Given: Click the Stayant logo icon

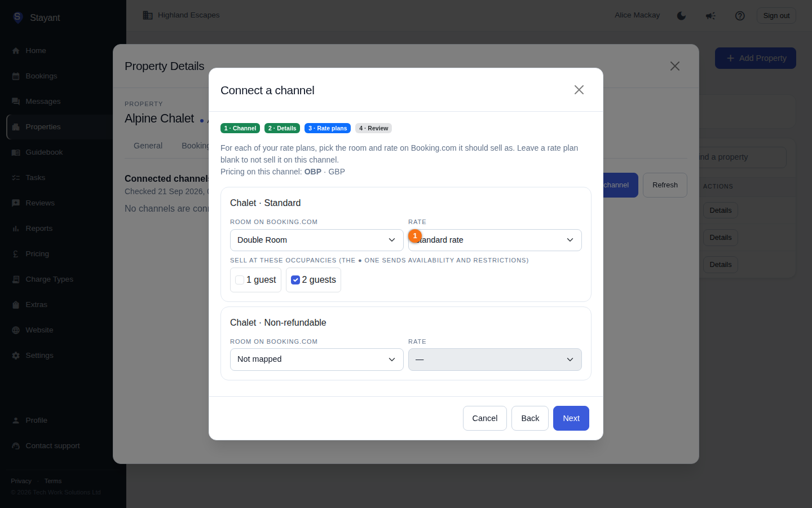Looking at the screenshot, I should coord(18,17).
